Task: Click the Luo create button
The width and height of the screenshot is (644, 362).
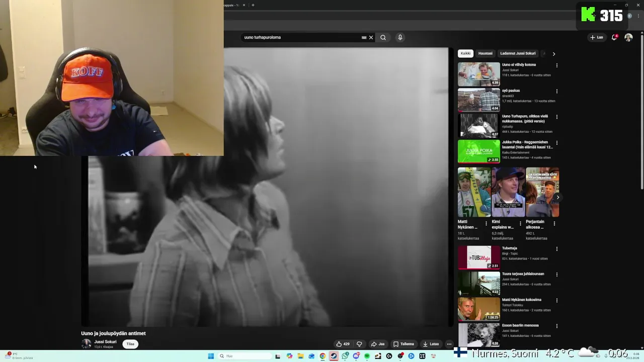Action: pos(597,37)
